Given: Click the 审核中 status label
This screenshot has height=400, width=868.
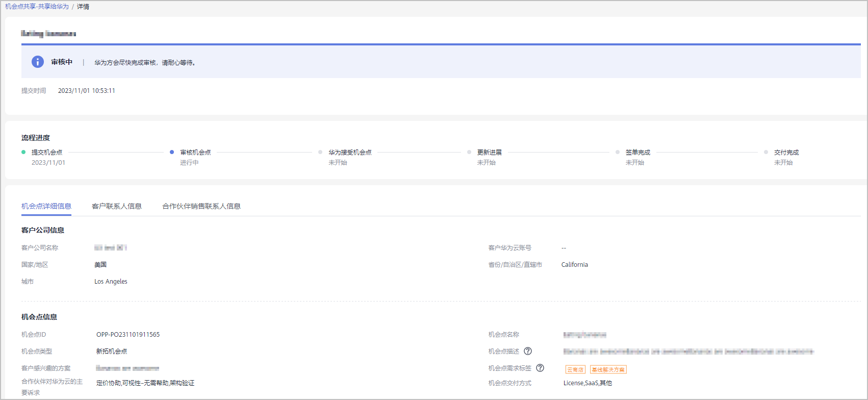Looking at the screenshot, I should tap(62, 62).
